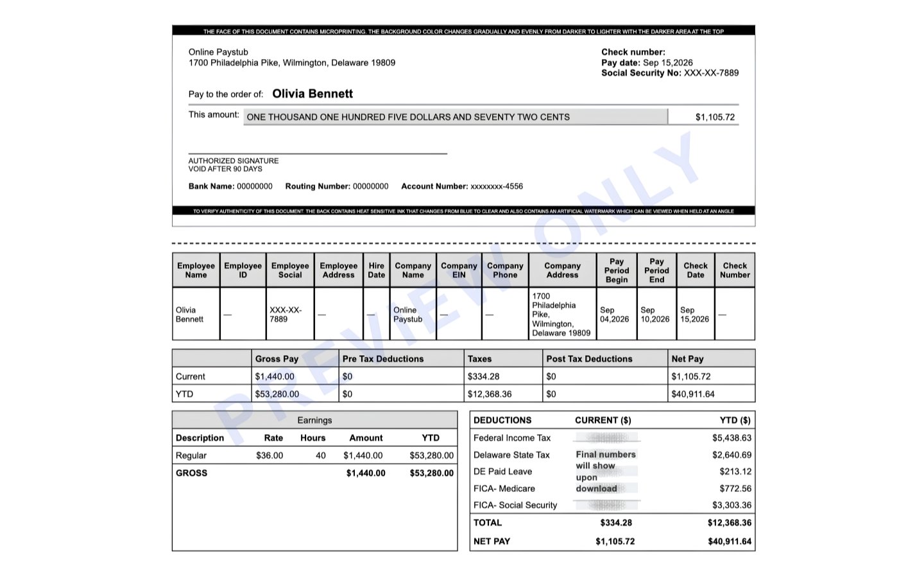
Task: Click the Account Number xxxxxxxx-4556 text
Action: [x=462, y=186]
